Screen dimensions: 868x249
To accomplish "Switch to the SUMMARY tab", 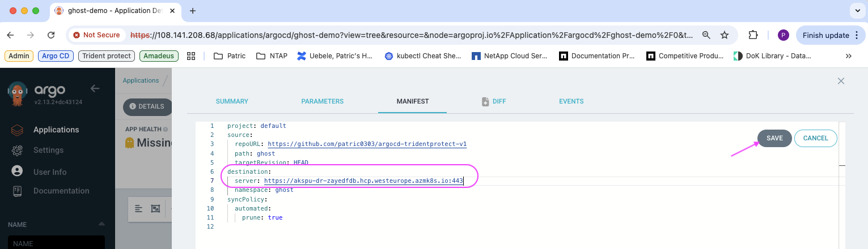I will 232,101.
